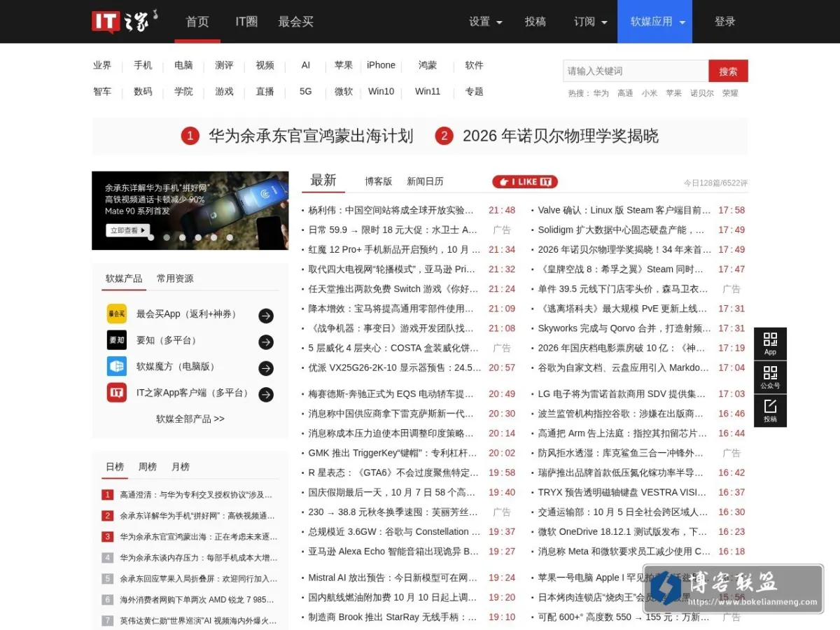Open 最会买 in top navigation
Screen dimensions: 840x630
pos(295,22)
